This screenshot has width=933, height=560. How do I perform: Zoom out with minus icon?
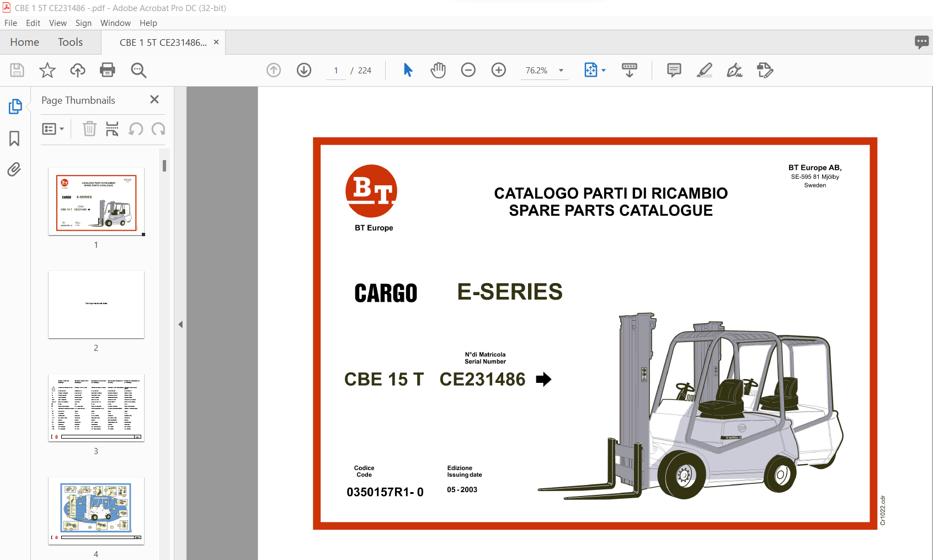pos(468,70)
